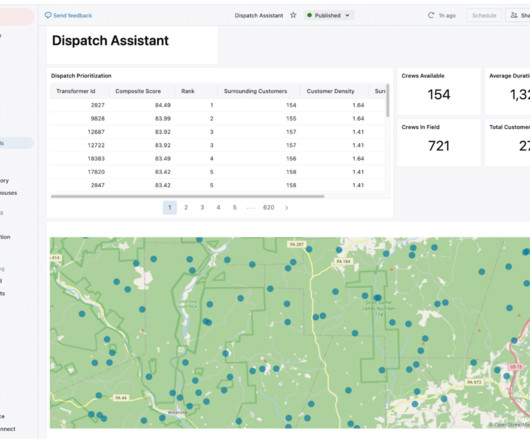Click the PA 973 road label on map

[475, 382]
